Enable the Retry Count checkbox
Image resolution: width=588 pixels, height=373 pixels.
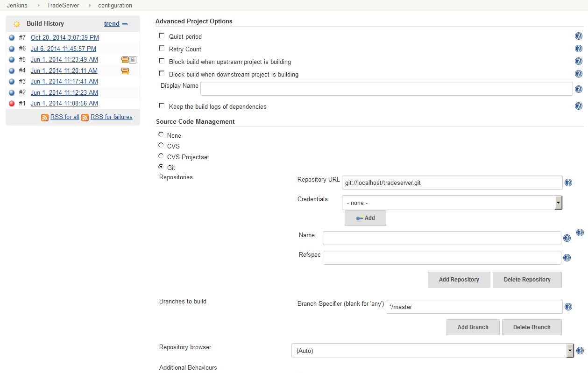[162, 48]
